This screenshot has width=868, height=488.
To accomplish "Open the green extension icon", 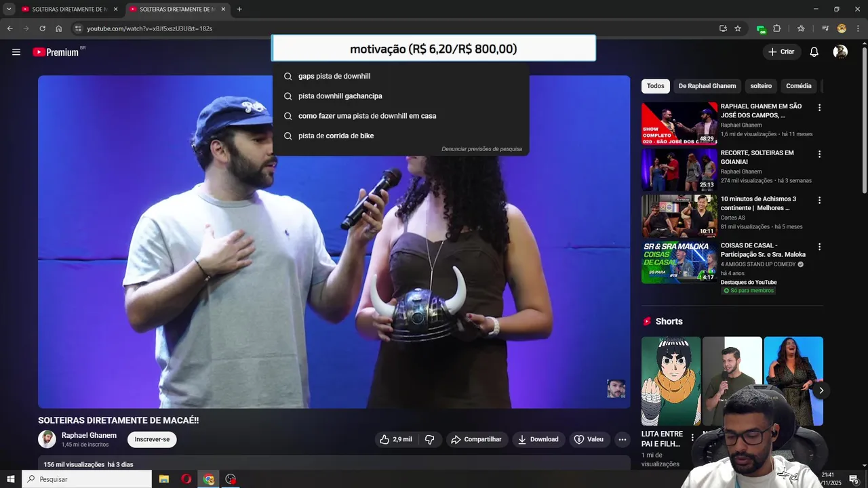I will (x=761, y=29).
